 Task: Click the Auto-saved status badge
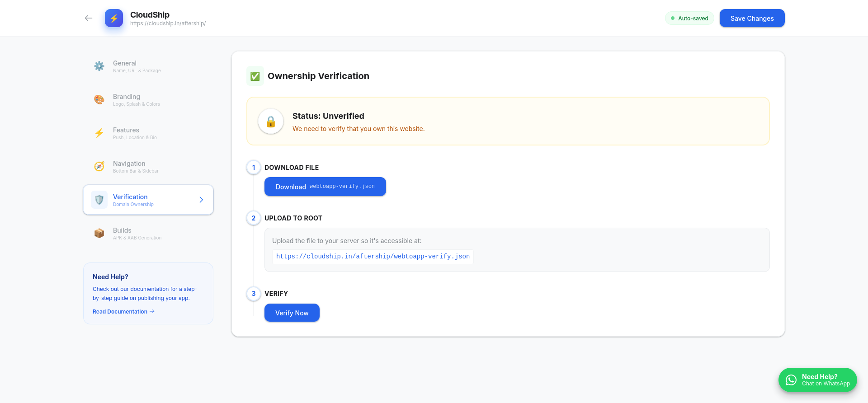[x=689, y=19]
